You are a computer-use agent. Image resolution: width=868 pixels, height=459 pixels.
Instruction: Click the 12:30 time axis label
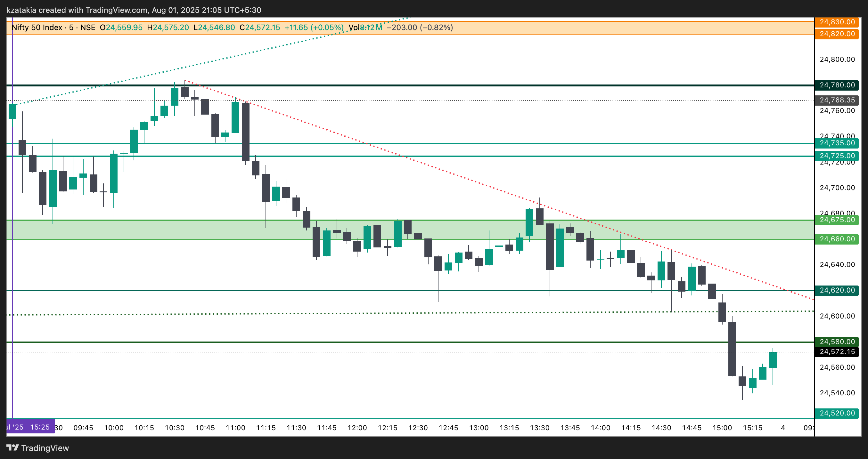click(x=418, y=428)
